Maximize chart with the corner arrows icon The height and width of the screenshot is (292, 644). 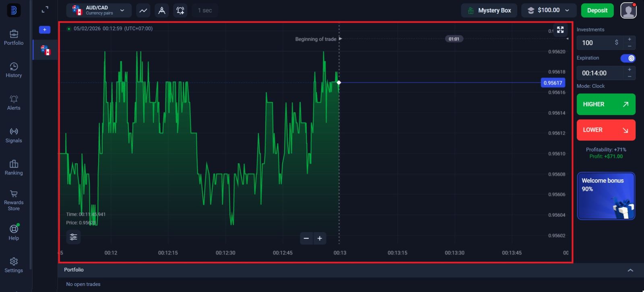coord(560,30)
